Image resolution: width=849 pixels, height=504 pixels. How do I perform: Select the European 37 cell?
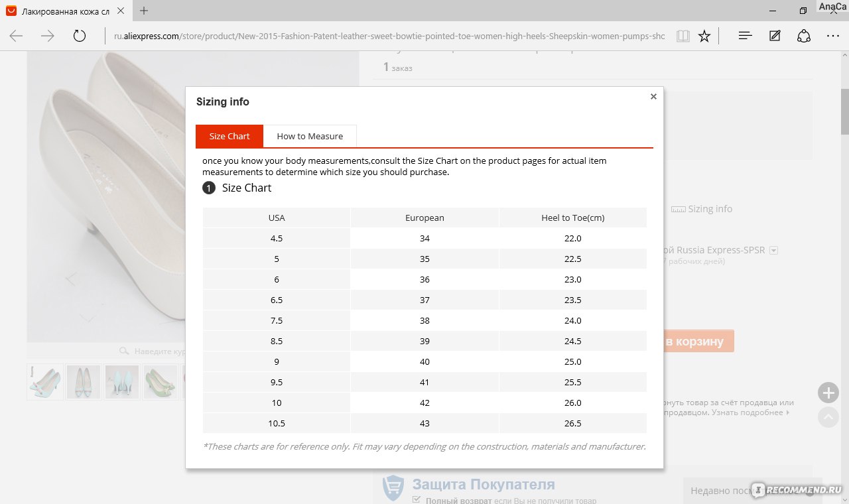pyautogui.click(x=424, y=300)
